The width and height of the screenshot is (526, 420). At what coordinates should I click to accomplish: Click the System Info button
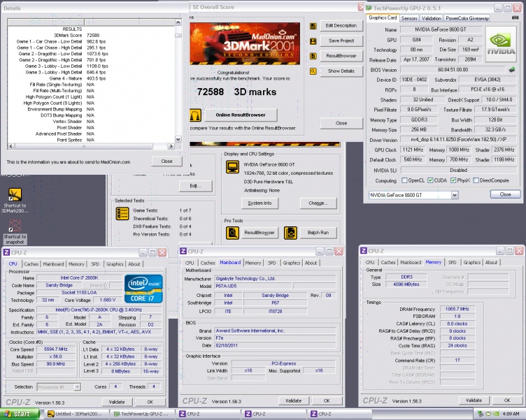tap(260, 203)
